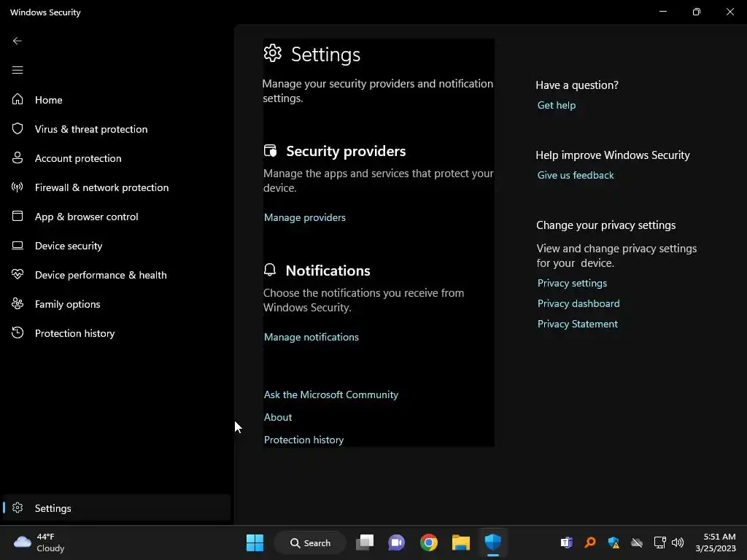Click the Family options people icon
The image size is (747, 560).
pyautogui.click(x=18, y=303)
